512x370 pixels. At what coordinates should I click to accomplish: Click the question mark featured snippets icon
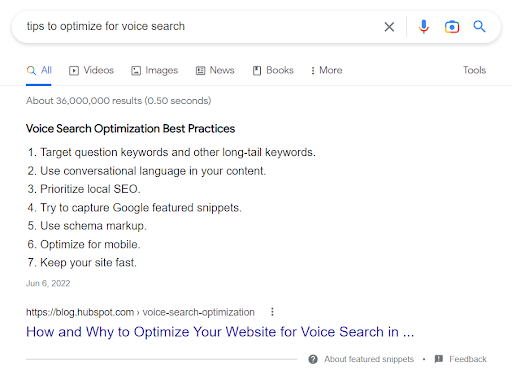pyautogui.click(x=313, y=359)
